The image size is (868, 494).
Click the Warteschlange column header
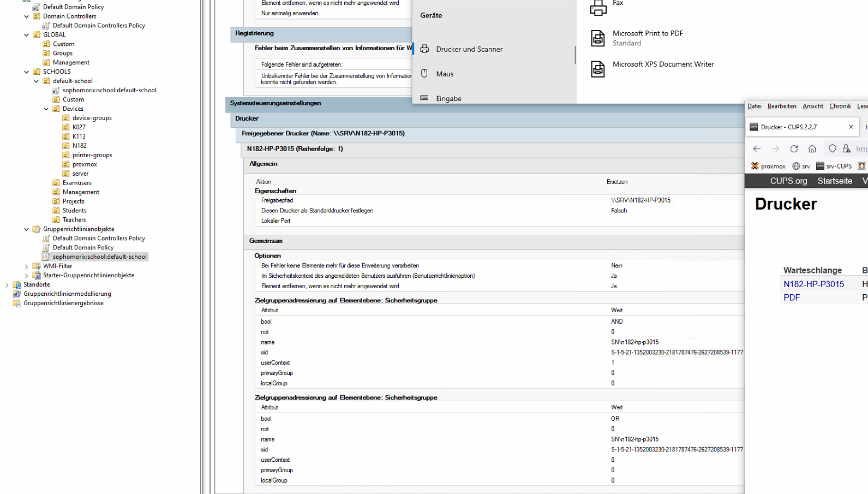click(x=812, y=270)
